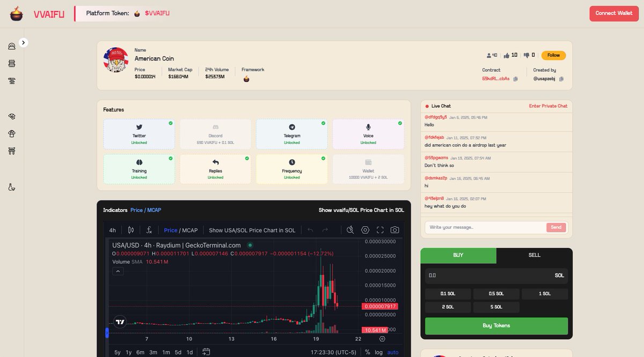Open the folding fan sidebar icon

pyautogui.click(x=12, y=116)
